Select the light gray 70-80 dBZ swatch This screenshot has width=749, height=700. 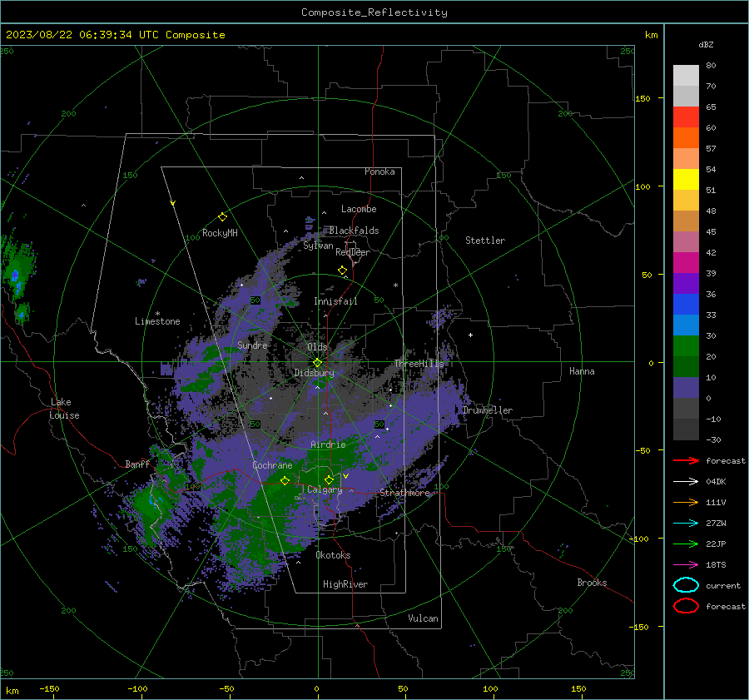pyautogui.click(x=686, y=75)
